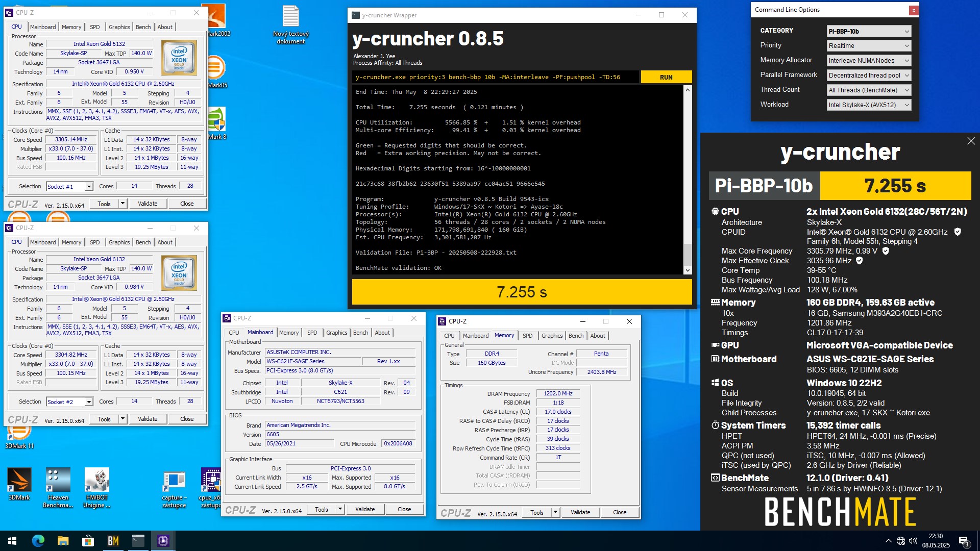Close the Command Line Options panel

[914, 10]
